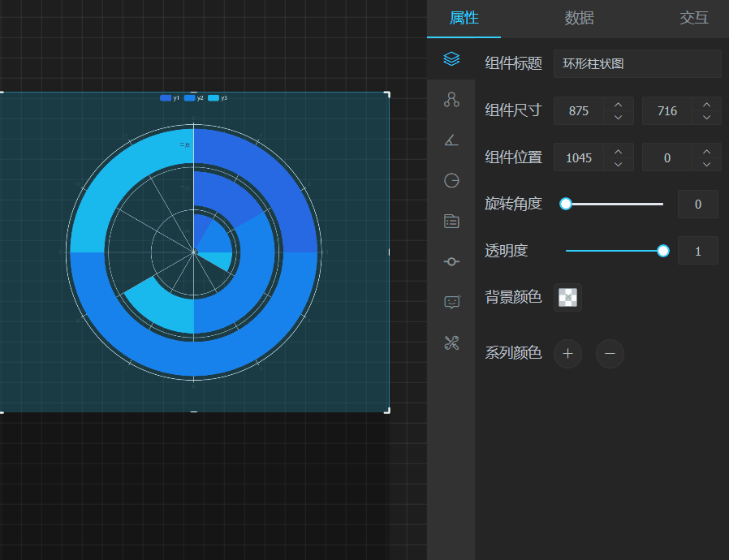Click the width field showing 875
Image resolution: width=729 pixels, height=560 pixels.
(578, 110)
